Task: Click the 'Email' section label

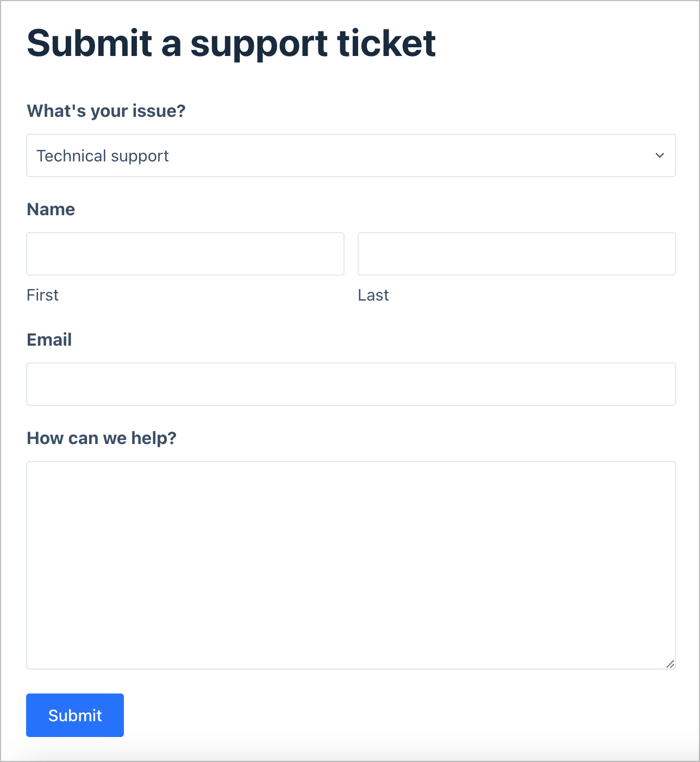Action: 49,339
